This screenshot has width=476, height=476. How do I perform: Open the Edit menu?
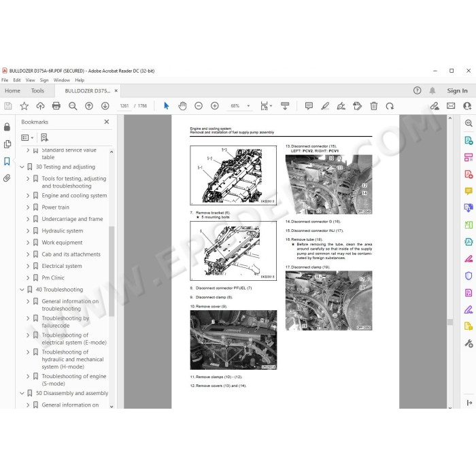[17, 80]
